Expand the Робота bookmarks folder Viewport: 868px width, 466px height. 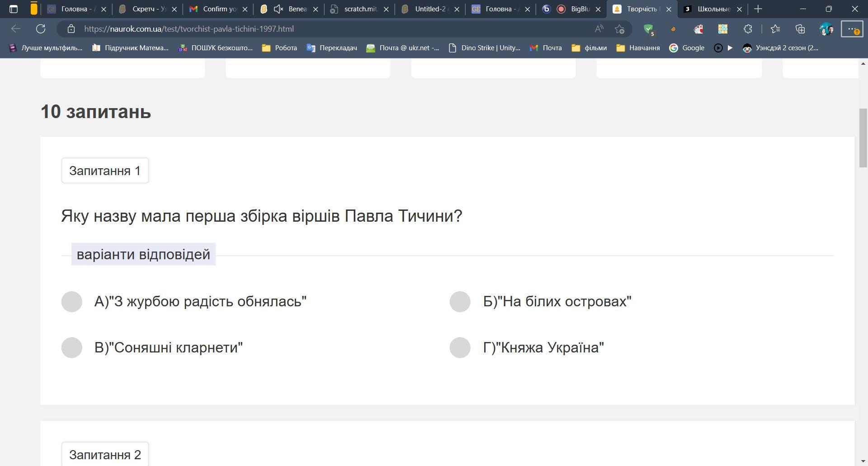[x=279, y=48]
